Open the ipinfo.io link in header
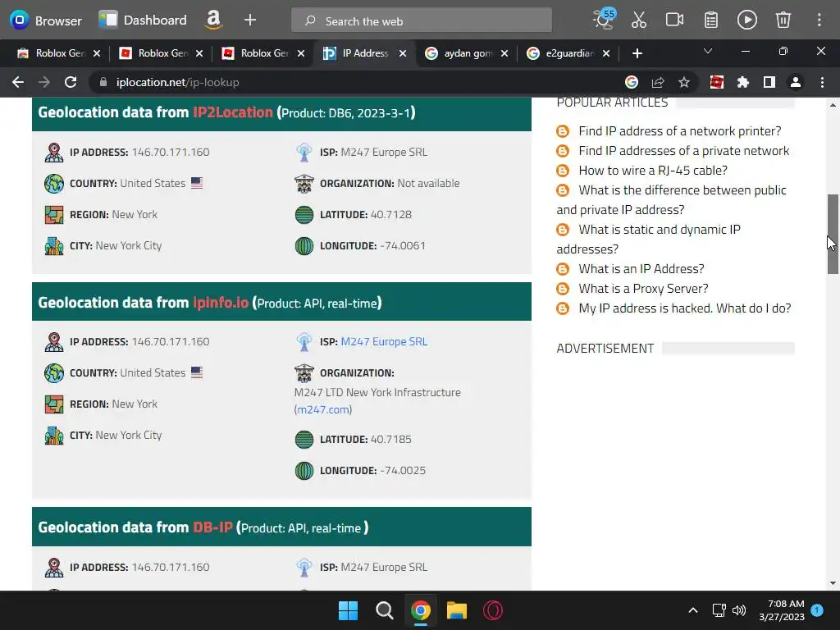This screenshot has width=840, height=630. coord(220,303)
